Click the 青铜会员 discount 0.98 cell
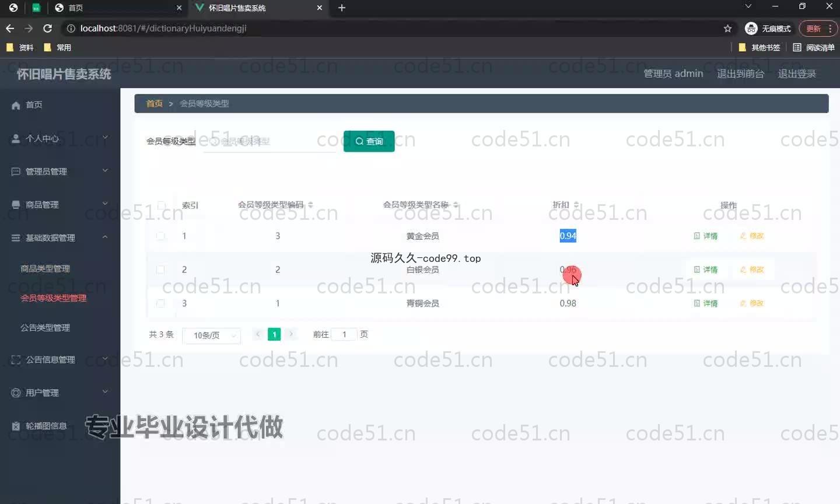Image resolution: width=840 pixels, height=504 pixels. tap(568, 303)
